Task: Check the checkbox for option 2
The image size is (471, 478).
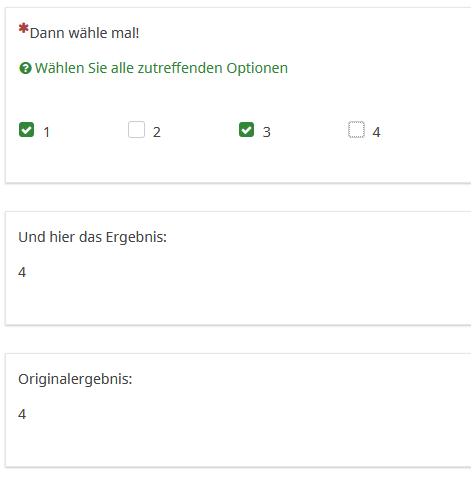Action: tap(136, 130)
